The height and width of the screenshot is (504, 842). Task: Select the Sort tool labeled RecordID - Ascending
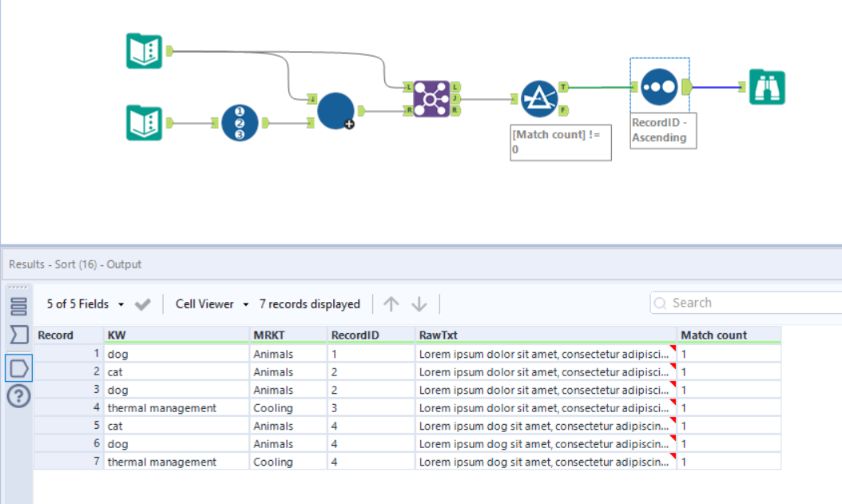[658, 87]
